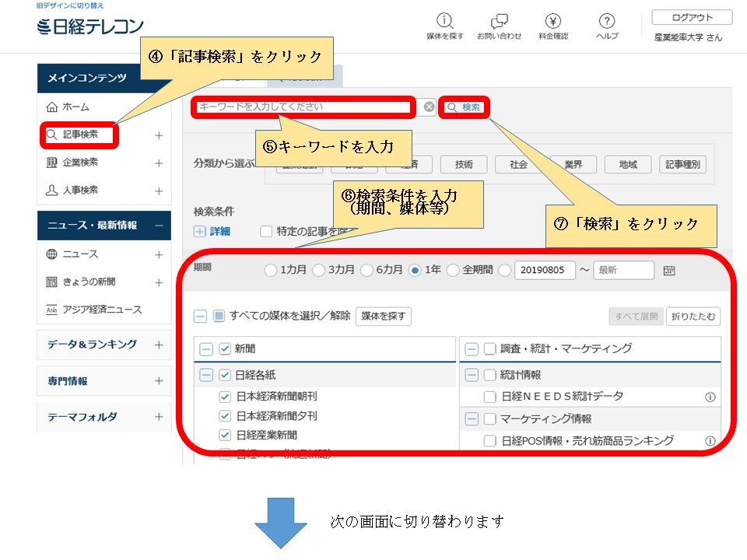
Task: Click the 媒体を探す icon in header
Action: 445,22
